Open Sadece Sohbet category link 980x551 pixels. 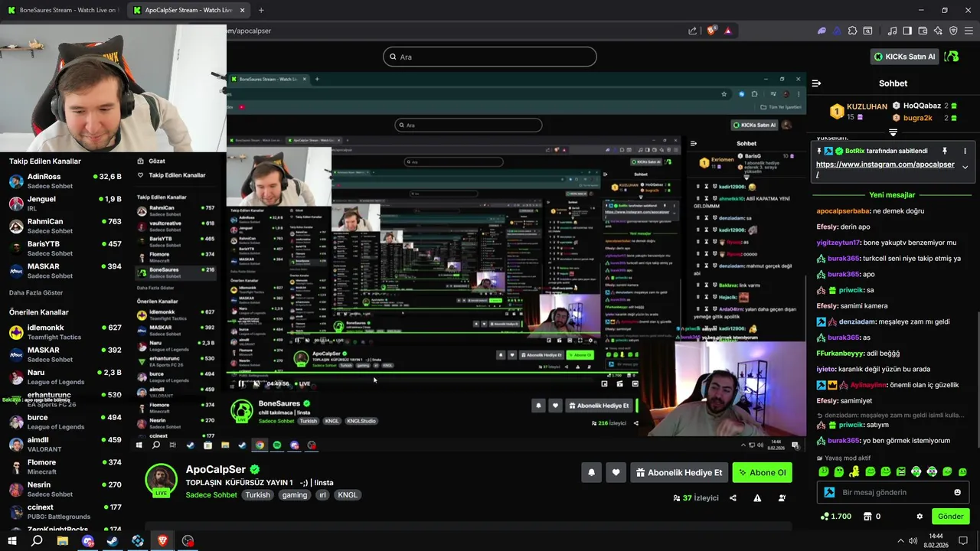tap(211, 495)
